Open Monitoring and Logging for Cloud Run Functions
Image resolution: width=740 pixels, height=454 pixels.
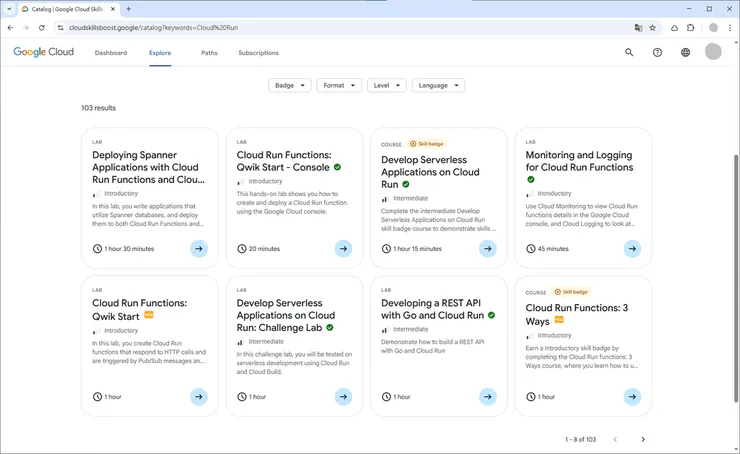(579, 161)
